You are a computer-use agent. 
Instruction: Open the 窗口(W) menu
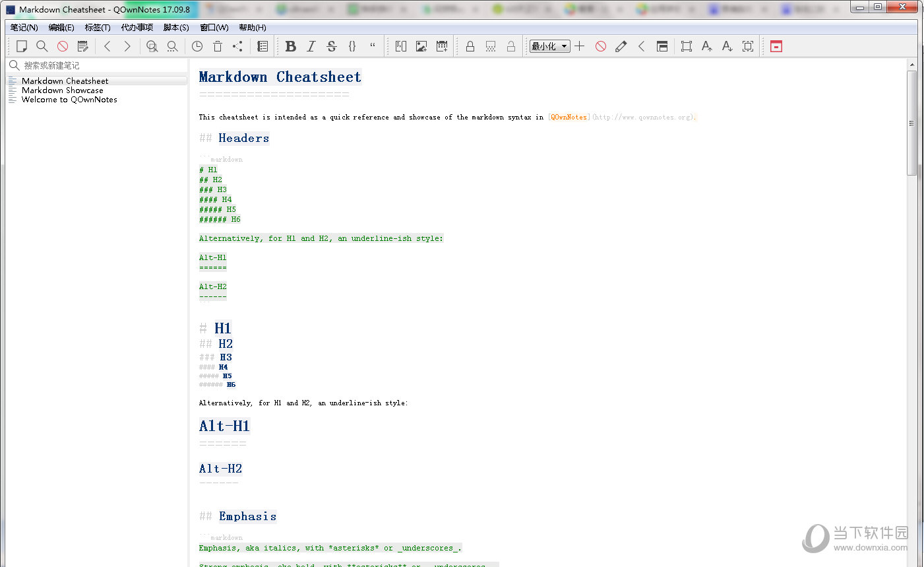[214, 27]
